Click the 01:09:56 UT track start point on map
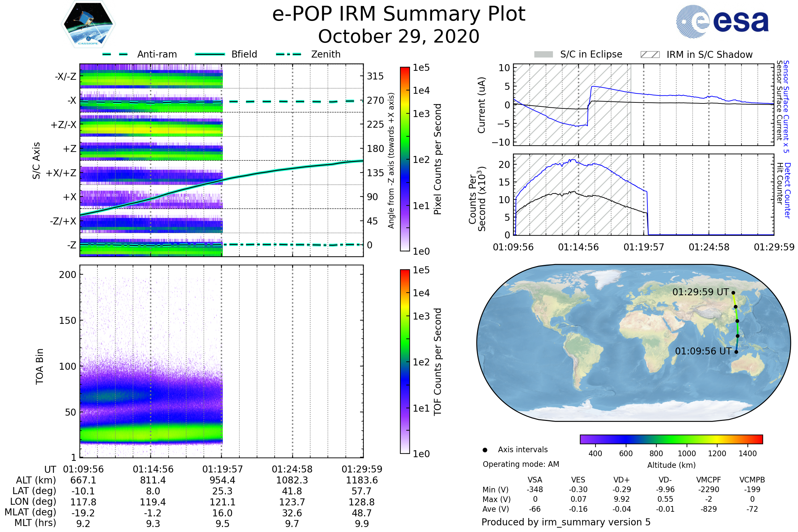This screenshot has height=532, width=798. 736,352
